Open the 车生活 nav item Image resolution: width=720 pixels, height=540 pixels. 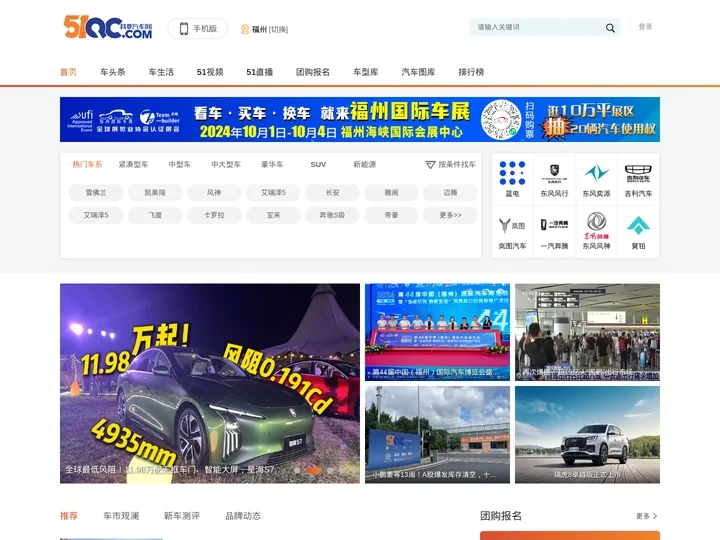[x=161, y=72]
